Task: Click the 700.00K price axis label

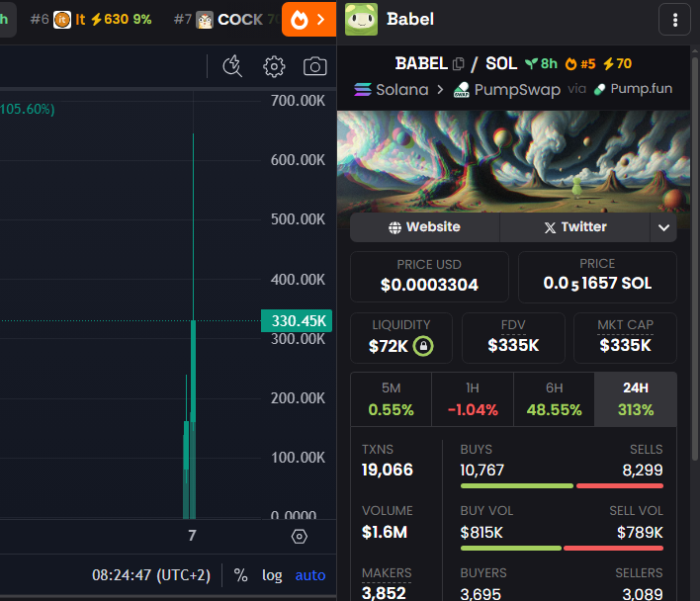Action: click(298, 101)
